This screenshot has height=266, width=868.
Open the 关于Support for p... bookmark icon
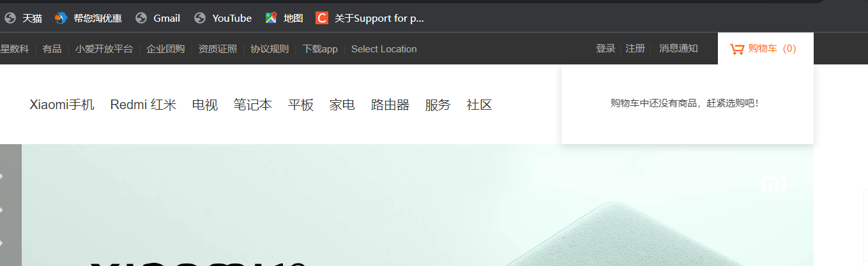(322, 18)
